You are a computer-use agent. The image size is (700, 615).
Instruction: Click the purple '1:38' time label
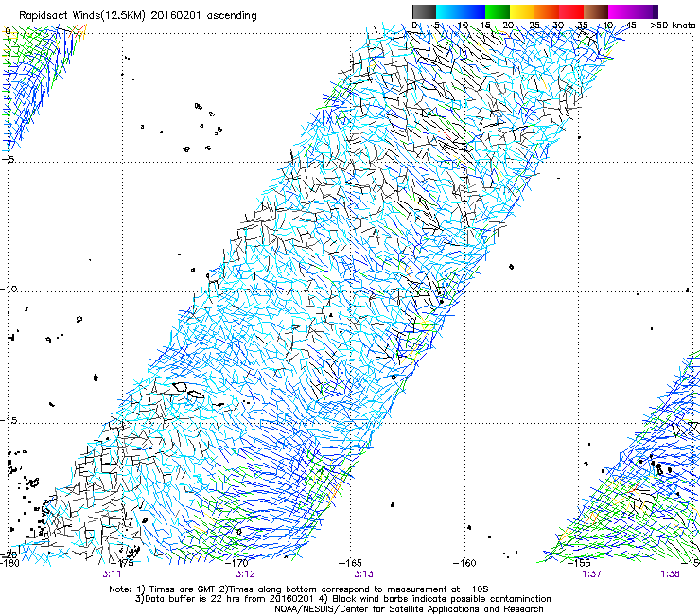click(x=670, y=573)
